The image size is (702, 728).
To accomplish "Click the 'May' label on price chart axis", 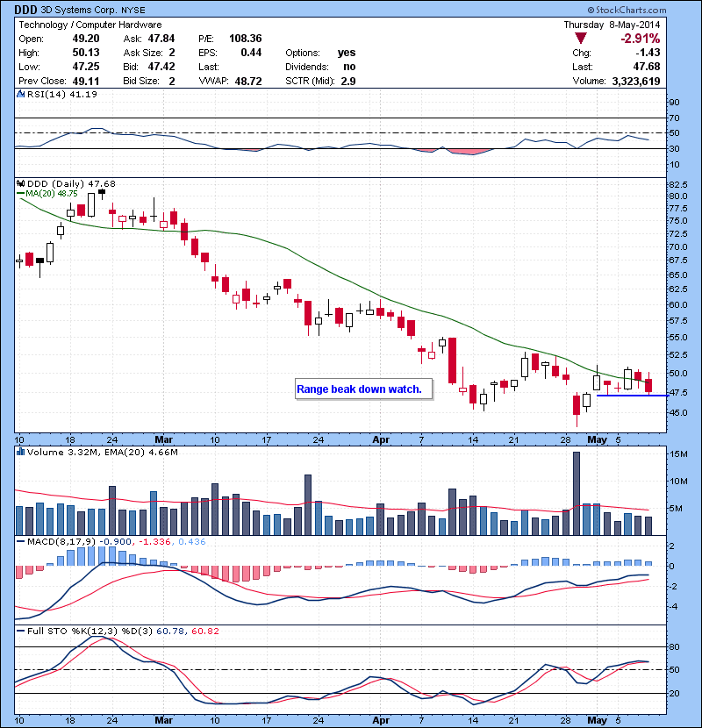I will 597,439.
